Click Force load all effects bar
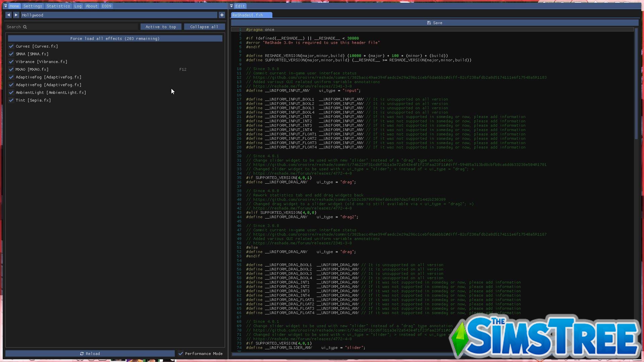The height and width of the screenshot is (362, 644). [115, 39]
